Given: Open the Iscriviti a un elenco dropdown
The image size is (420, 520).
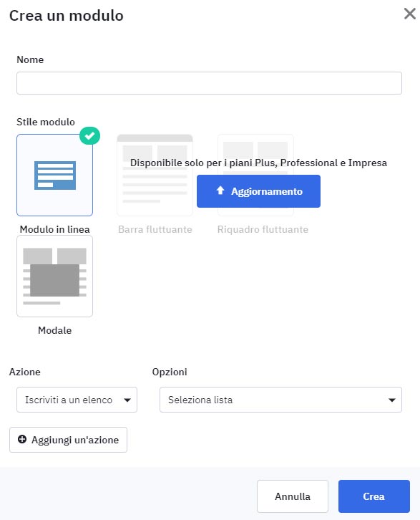Looking at the screenshot, I should [77, 400].
